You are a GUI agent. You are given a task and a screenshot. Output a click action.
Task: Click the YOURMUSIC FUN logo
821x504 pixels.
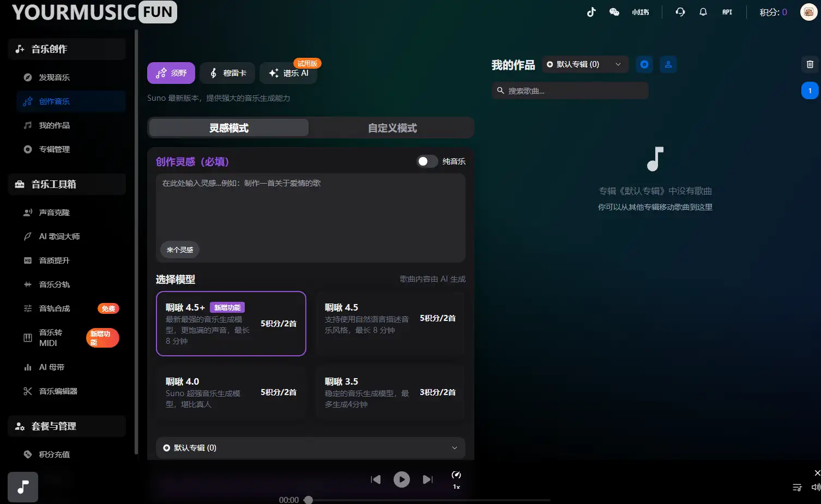pyautogui.click(x=94, y=12)
